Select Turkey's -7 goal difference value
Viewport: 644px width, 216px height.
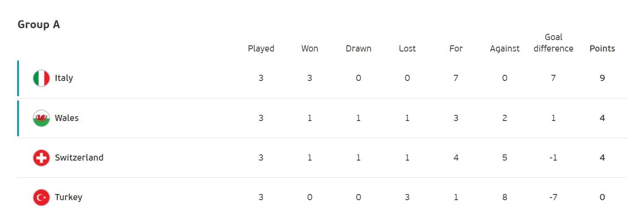[x=554, y=197]
